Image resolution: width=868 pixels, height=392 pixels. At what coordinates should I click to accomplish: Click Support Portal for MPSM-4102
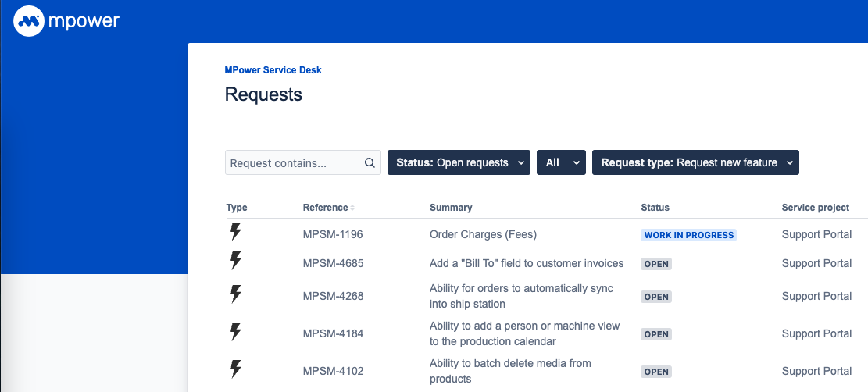tap(816, 371)
